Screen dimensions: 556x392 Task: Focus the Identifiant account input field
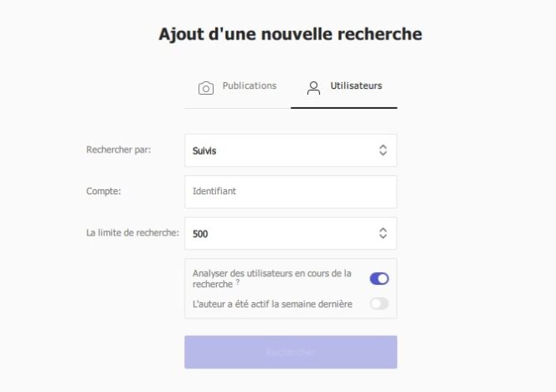click(290, 192)
